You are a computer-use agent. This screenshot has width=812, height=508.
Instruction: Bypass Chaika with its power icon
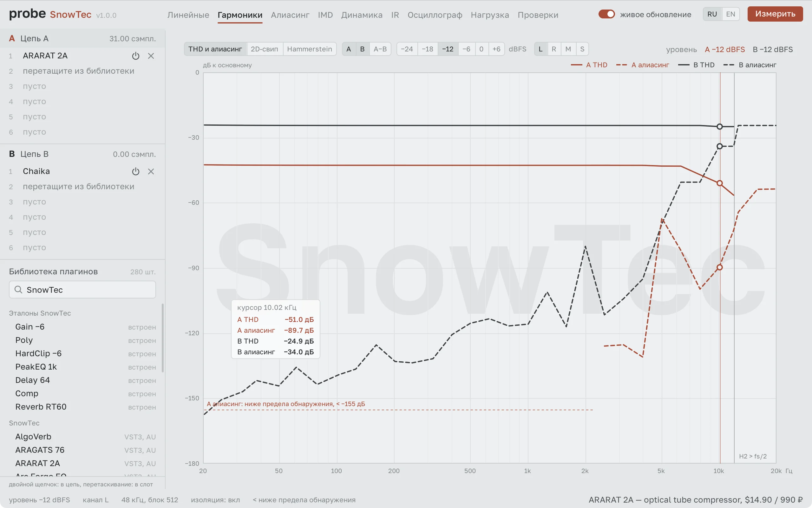pos(135,171)
